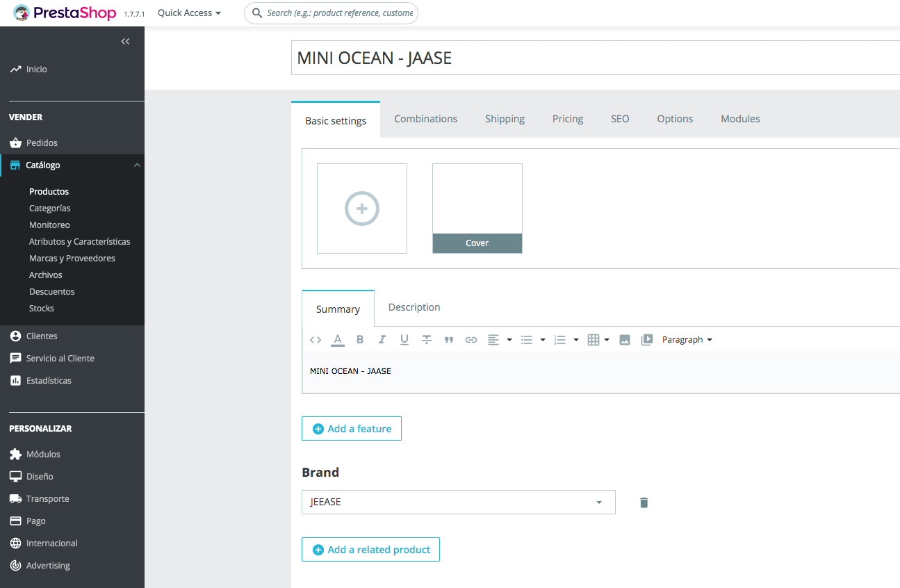Click Add a feature button
This screenshot has height=588, width=900.
[352, 429]
